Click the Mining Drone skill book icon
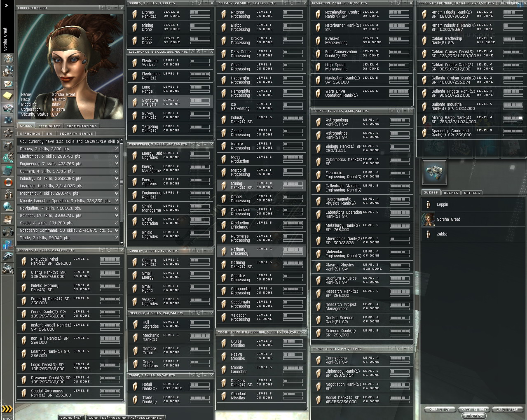 [x=135, y=28]
